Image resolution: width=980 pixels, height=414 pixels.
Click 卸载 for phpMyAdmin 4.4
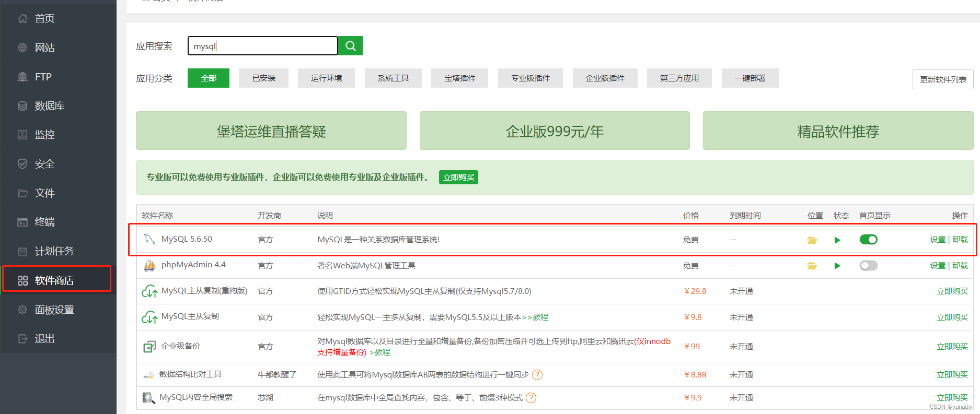click(960, 266)
